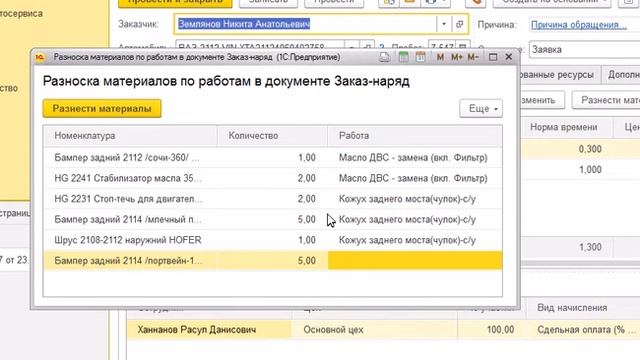Click quantity 2,00 in HG 2241 row
This screenshot has height=360, width=640.
307,178
